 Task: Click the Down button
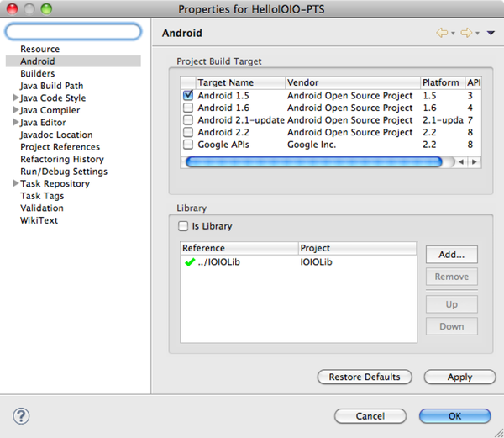coord(452,326)
